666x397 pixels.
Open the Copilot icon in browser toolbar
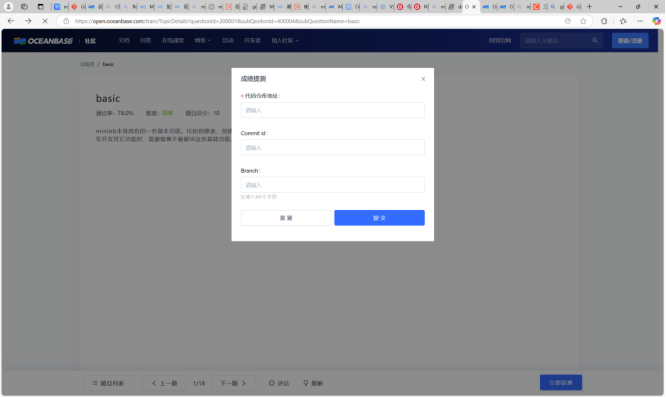click(x=656, y=21)
